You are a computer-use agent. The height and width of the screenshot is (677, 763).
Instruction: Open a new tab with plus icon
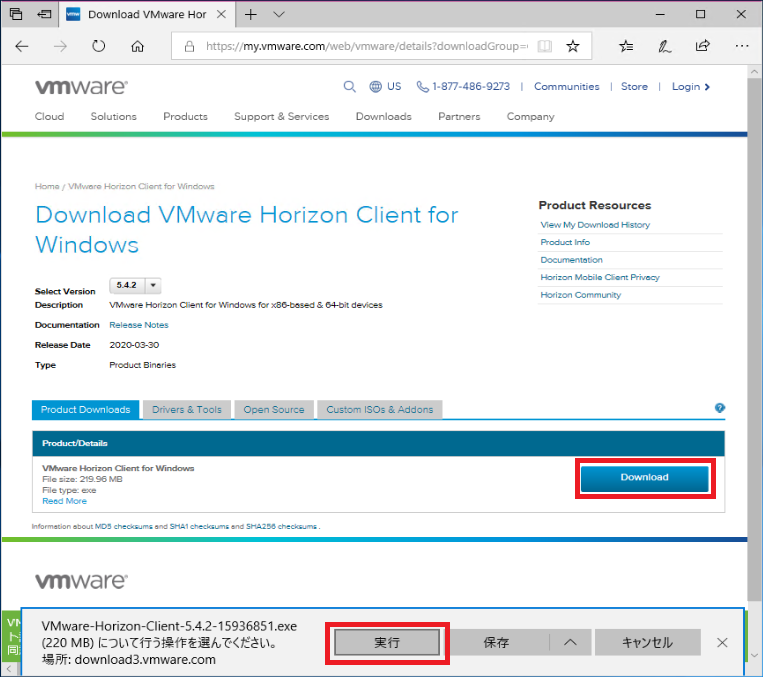251,15
